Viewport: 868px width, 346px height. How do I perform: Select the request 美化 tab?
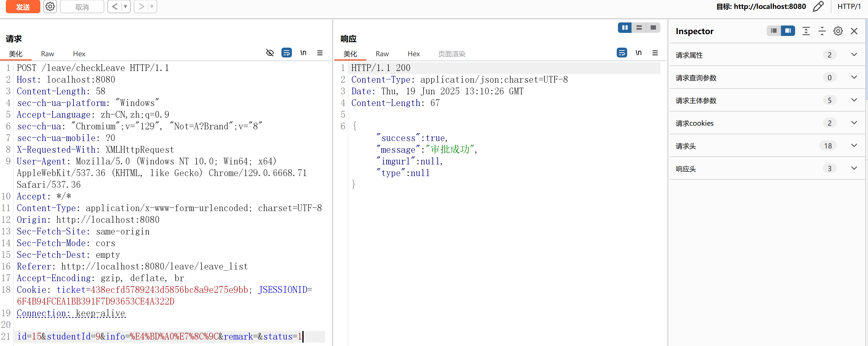(15, 53)
